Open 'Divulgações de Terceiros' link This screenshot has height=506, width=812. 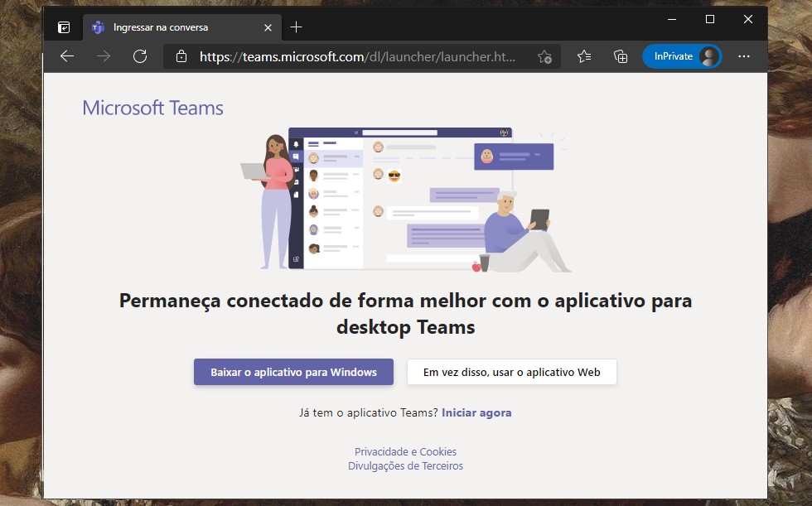pyautogui.click(x=405, y=466)
